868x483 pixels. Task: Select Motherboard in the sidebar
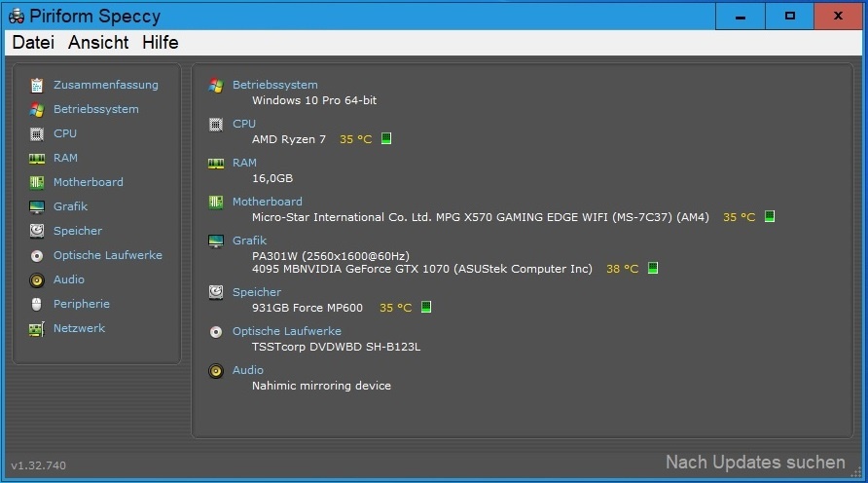(x=88, y=182)
